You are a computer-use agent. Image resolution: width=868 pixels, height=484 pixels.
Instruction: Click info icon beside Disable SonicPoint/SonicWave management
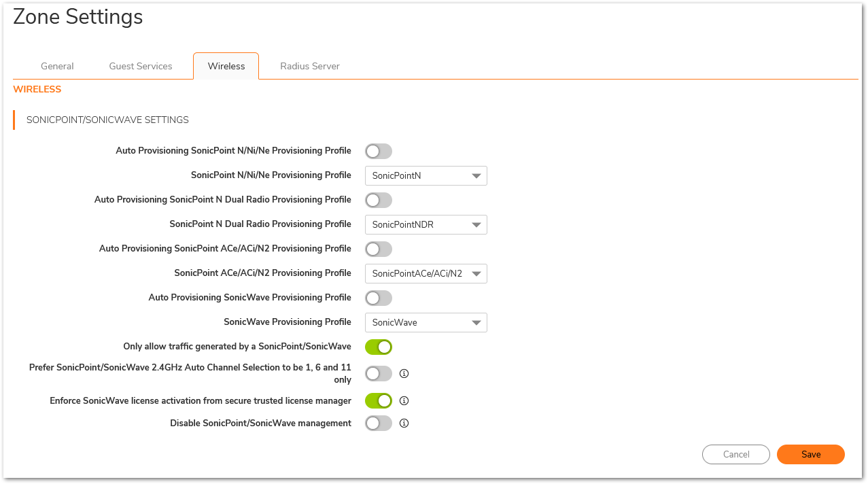[x=404, y=423]
